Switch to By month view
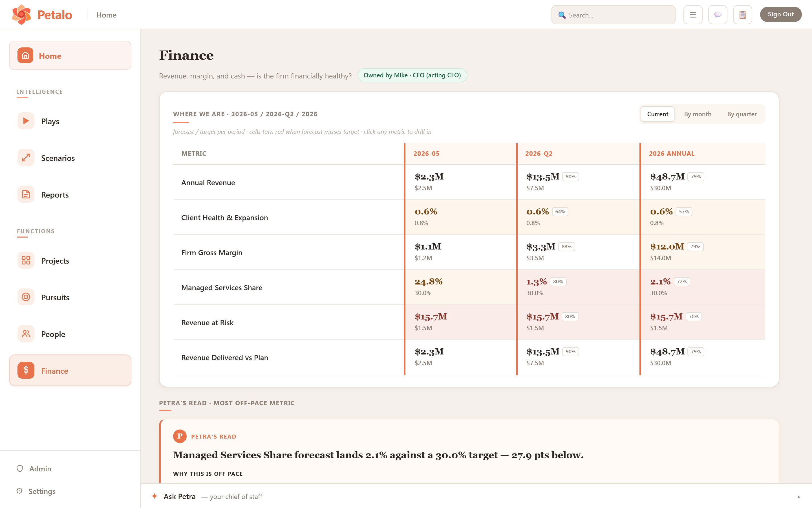812x508 pixels. point(698,114)
